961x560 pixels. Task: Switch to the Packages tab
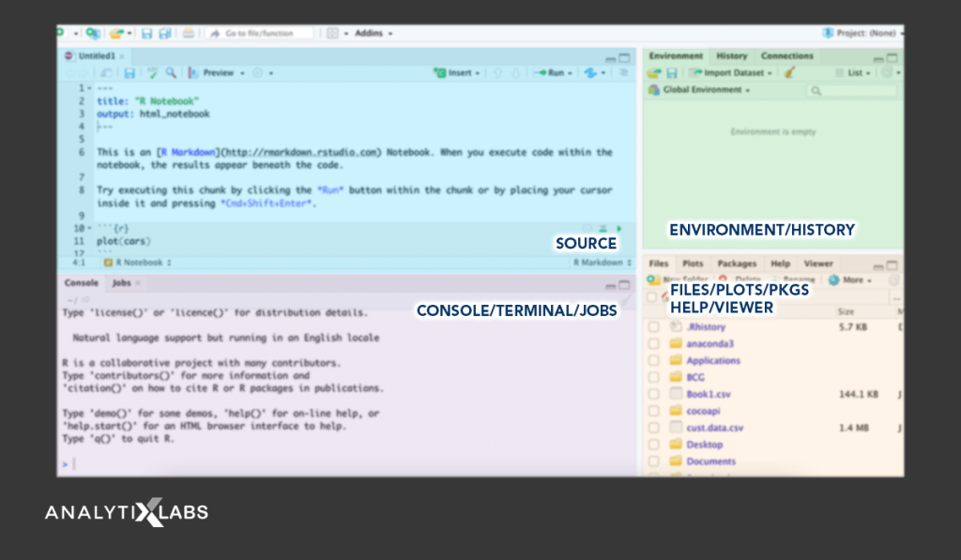(737, 264)
